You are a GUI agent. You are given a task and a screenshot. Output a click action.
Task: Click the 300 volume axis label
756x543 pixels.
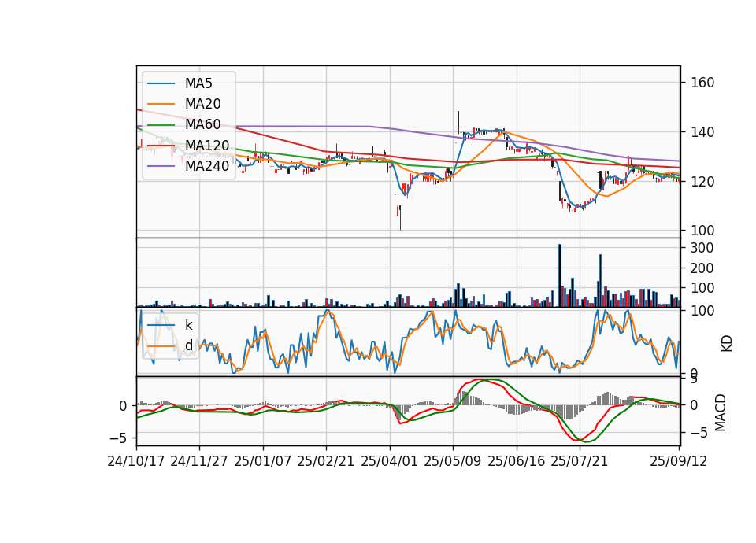pos(702,248)
